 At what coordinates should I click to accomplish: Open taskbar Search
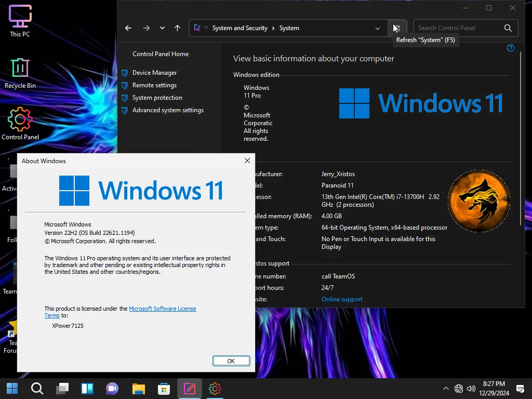pyautogui.click(x=37, y=389)
